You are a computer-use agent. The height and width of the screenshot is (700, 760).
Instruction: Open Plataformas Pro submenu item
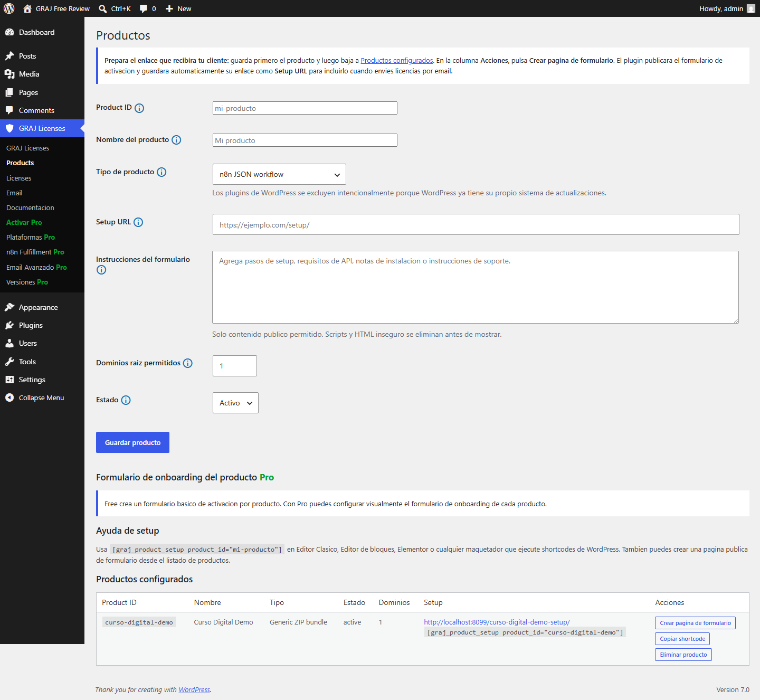point(31,238)
